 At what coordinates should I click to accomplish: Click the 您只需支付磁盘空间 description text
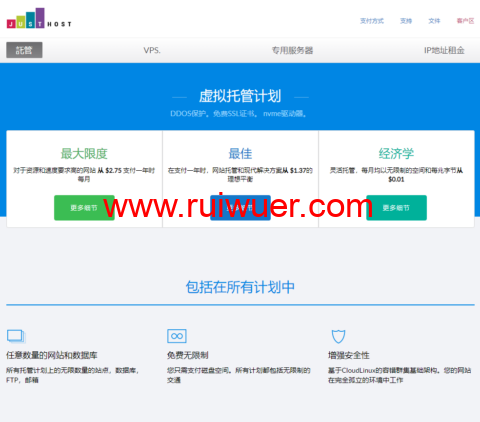239,375
